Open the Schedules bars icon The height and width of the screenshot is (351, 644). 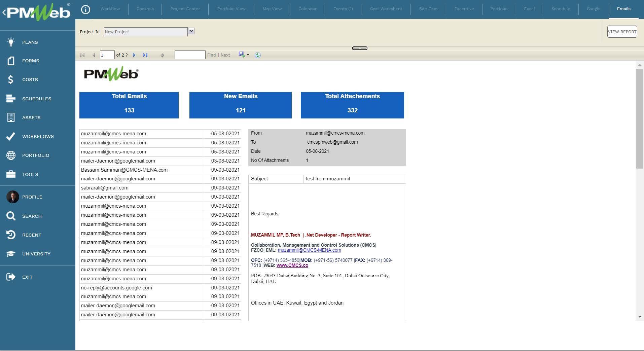click(x=11, y=99)
